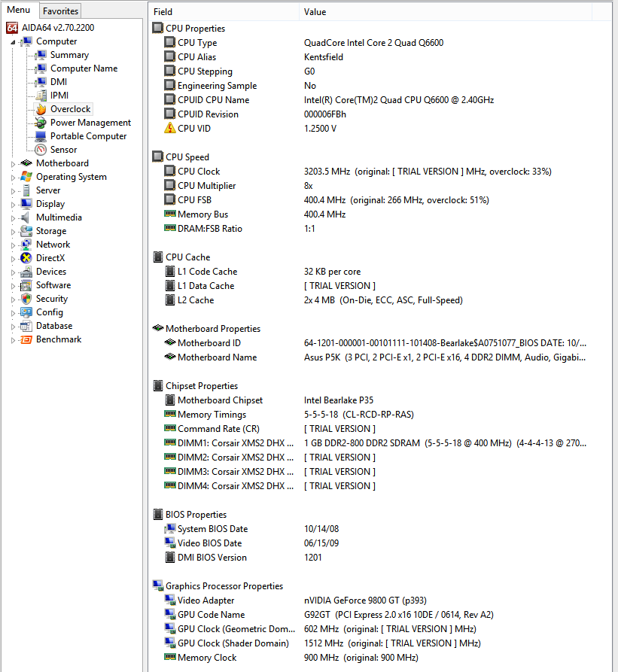Click the value 'Intel Bearlake P35'

[339, 400]
